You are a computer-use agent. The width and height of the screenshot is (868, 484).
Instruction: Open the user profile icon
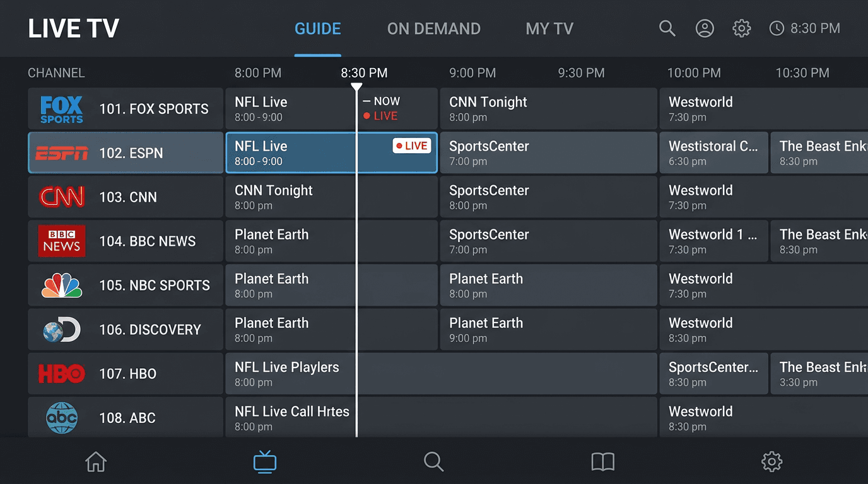(x=705, y=28)
